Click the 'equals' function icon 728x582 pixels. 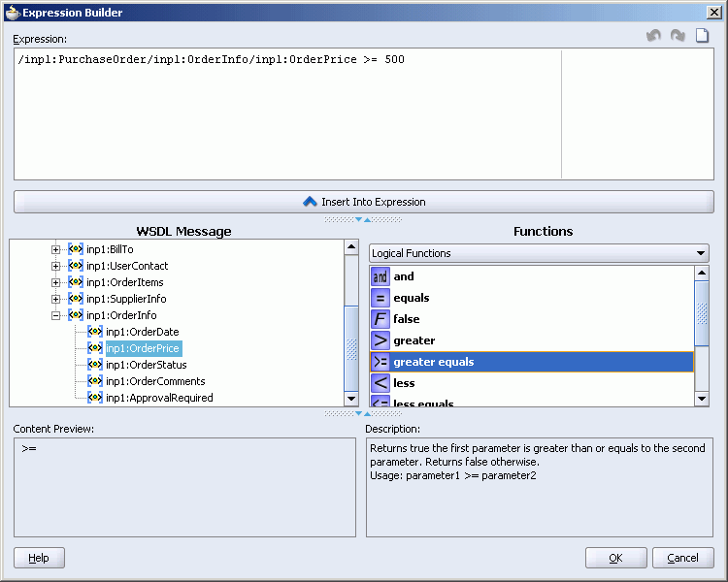(381, 298)
